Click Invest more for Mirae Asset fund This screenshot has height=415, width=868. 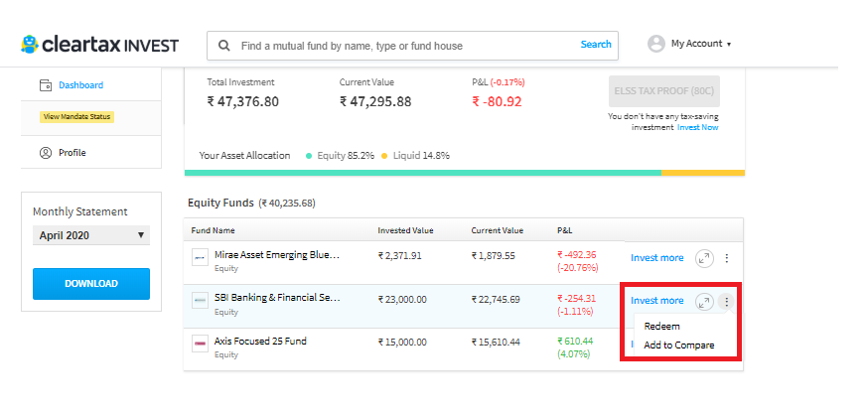657,258
